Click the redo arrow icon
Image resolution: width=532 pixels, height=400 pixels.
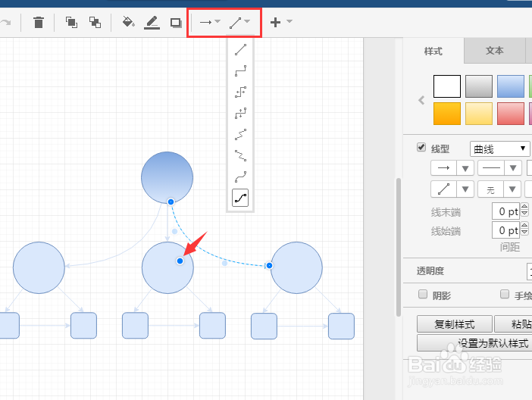(5, 23)
